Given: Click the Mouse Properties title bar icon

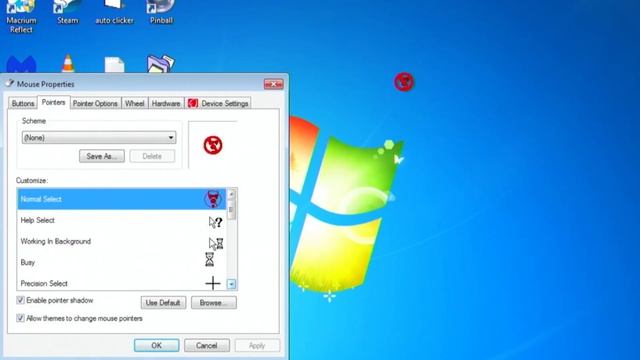Looking at the screenshot, I should (10, 84).
